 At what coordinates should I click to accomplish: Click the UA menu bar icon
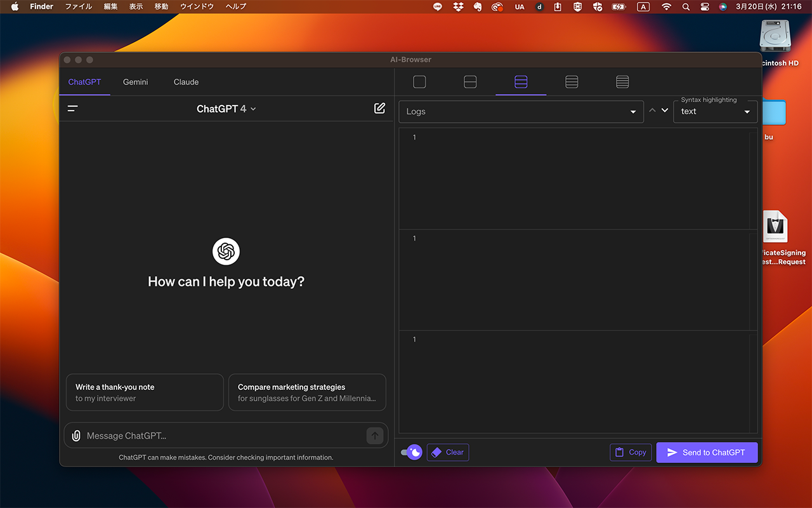tap(520, 7)
